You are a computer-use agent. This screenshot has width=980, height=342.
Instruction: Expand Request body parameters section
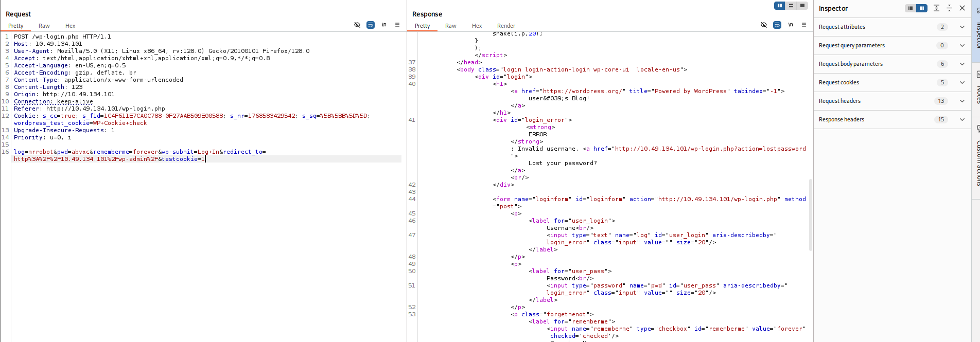tap(961, 64)
